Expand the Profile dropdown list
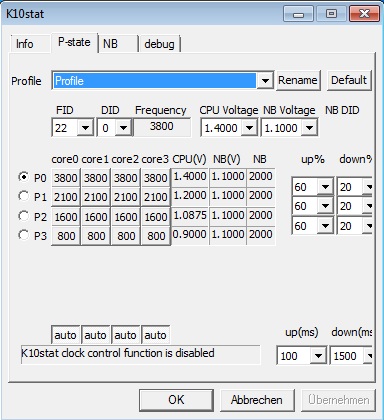This screenshot has width=384, height=420. point(265,81)
